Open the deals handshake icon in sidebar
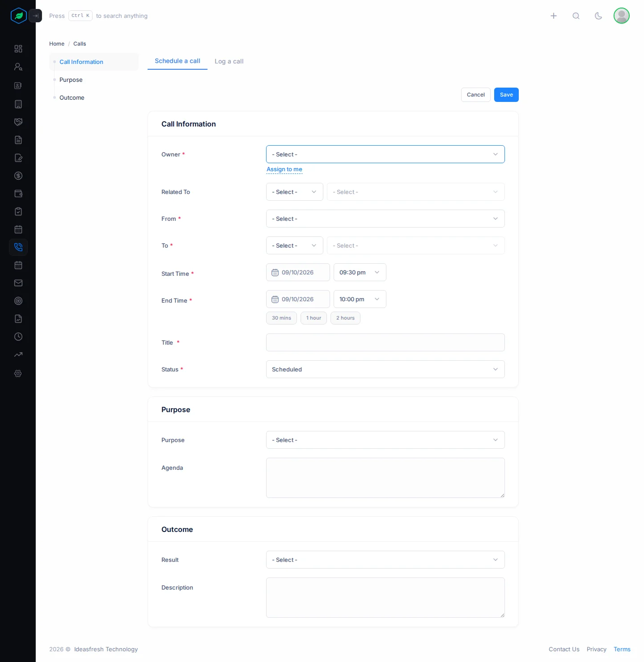 (18, 122)
